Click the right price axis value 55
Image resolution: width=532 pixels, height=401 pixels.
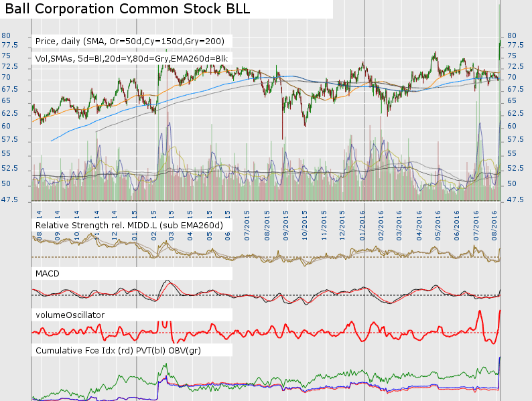pyautogui.click(x=512, y=153)
